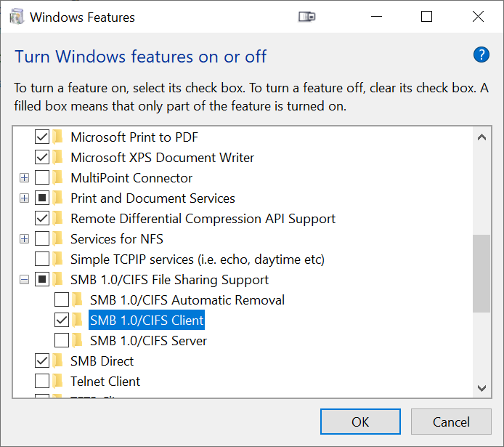Click folder icon beside SMB 1.0/CIFS Automatic Removal
This screenshot has height=447, width=504.
pyautogui.click(x=77, y=299)
